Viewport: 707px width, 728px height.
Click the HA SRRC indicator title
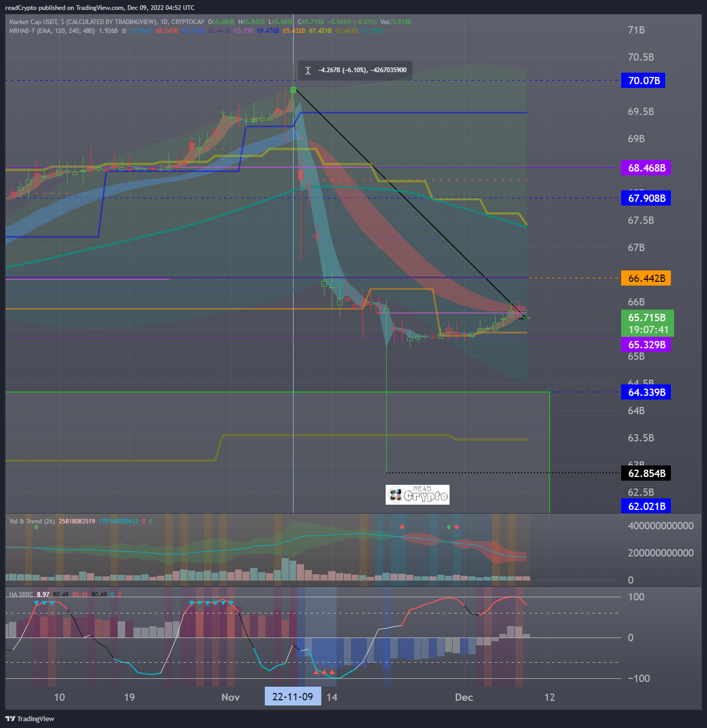pos(21,595)
